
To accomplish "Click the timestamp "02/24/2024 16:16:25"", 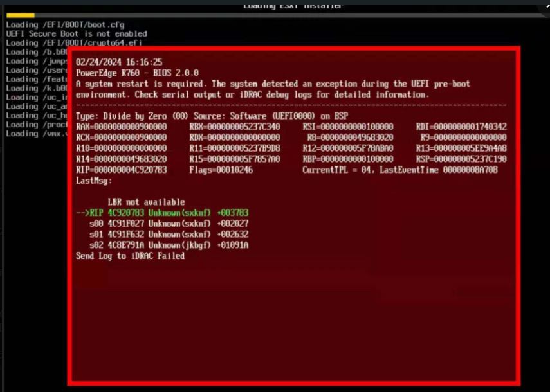I will (119, 62).
